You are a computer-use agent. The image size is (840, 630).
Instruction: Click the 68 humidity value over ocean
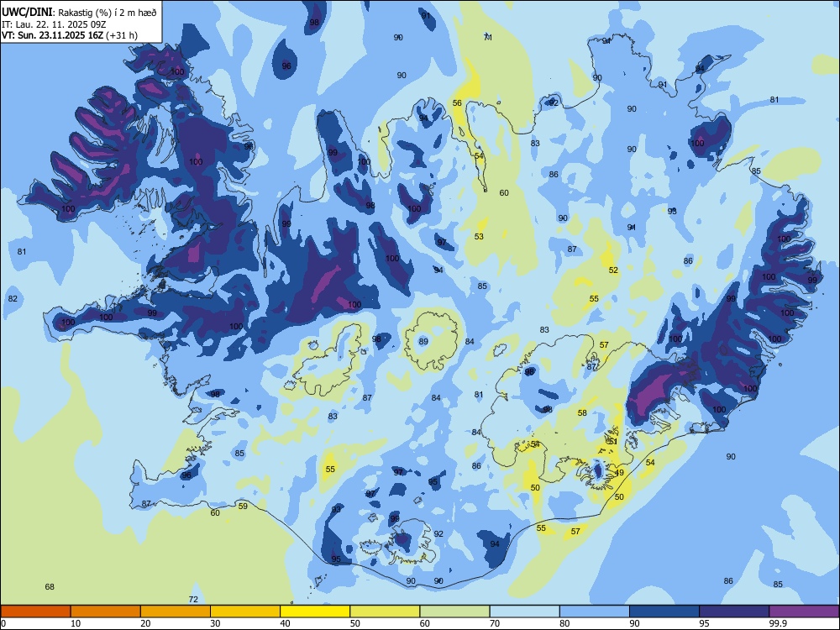click(50, 586)
